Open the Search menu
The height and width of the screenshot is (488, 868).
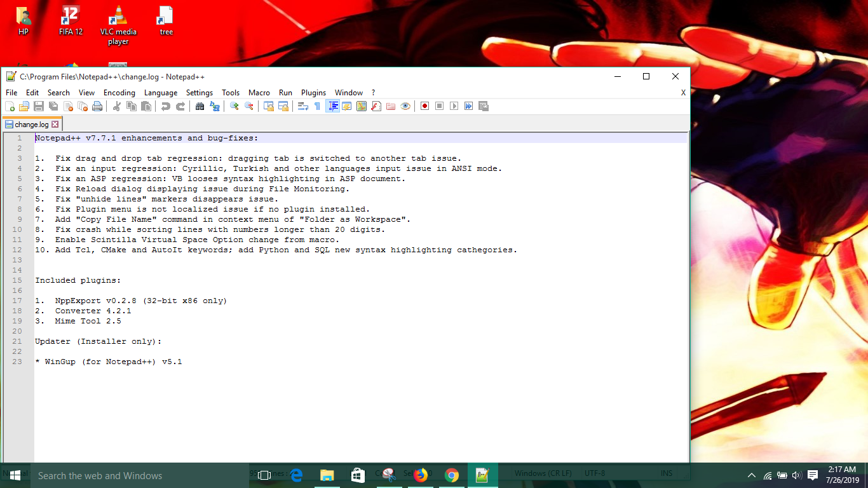58,93
